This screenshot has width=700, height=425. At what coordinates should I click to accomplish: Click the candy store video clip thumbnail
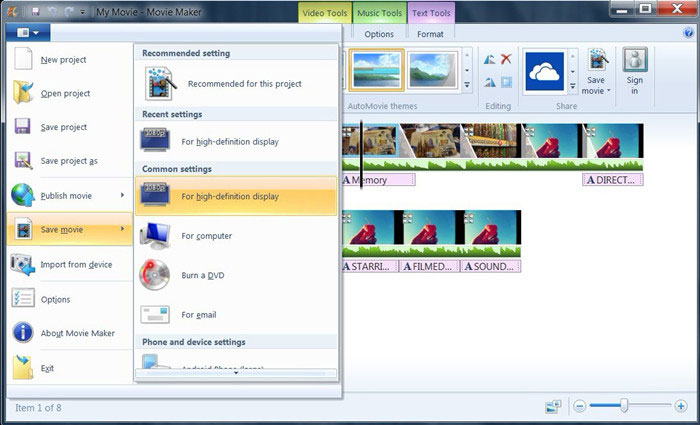pos(491,141)
